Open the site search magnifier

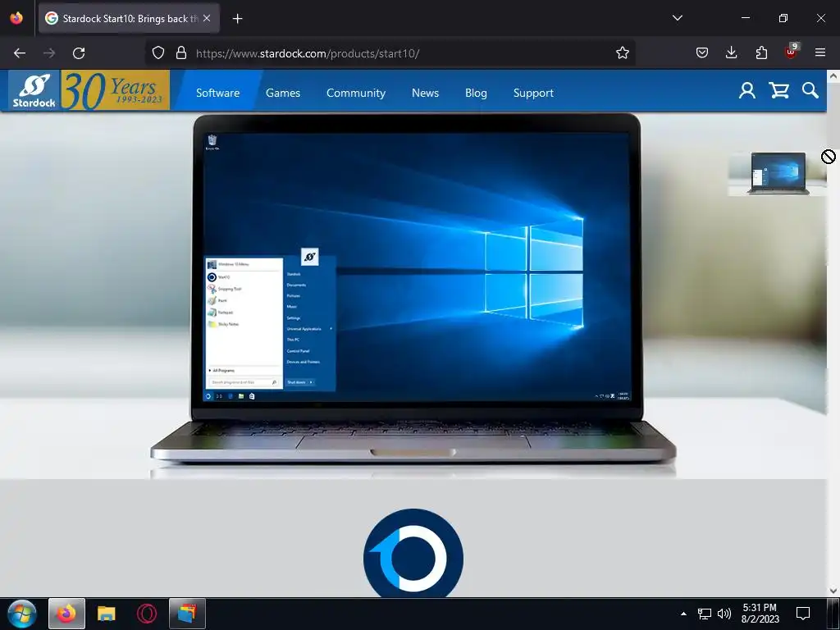[810, 90]
